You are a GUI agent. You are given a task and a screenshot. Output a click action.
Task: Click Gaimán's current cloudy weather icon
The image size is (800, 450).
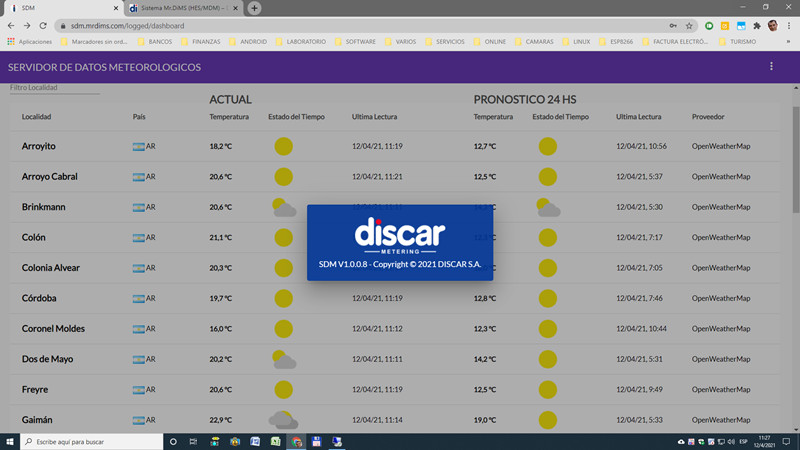tap(284, 420)
